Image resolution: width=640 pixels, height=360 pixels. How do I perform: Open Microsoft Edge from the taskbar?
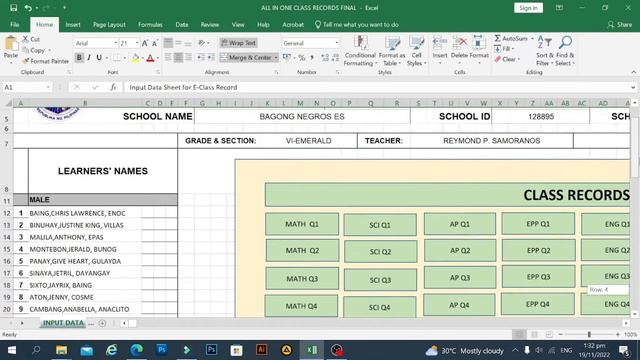point(136,350)
